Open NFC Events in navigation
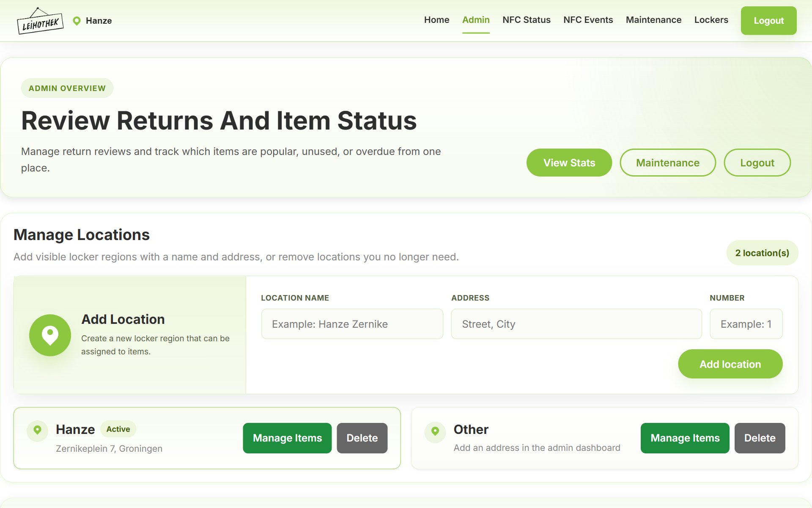The height and width of the screenshot is (508, 812). (x=588, y=20)
